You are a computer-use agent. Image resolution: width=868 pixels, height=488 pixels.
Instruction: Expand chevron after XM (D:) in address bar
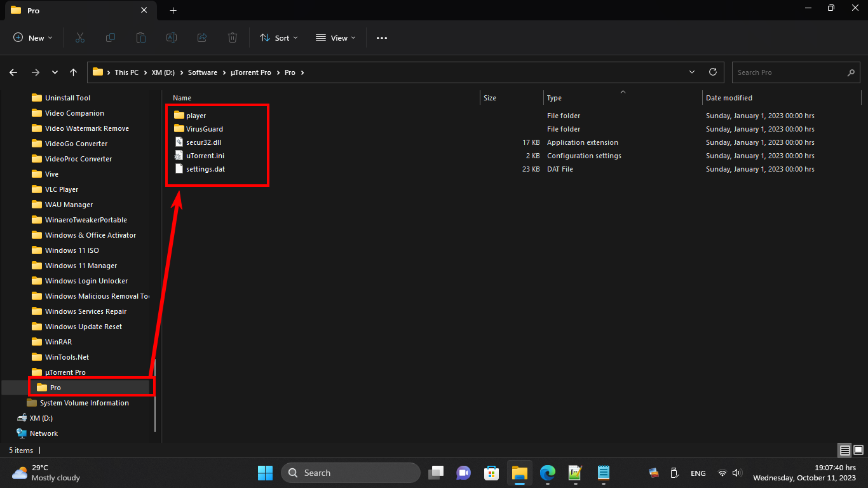coord(181,72)
